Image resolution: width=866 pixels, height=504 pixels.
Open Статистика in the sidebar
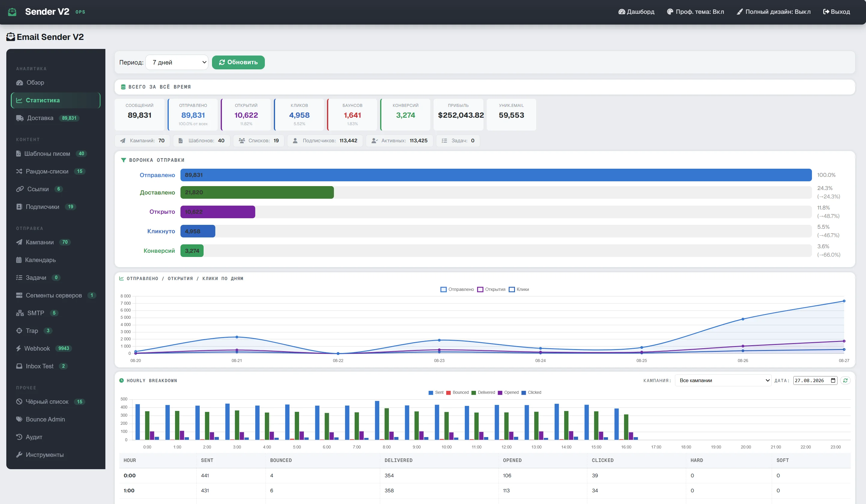pos(56,100)
